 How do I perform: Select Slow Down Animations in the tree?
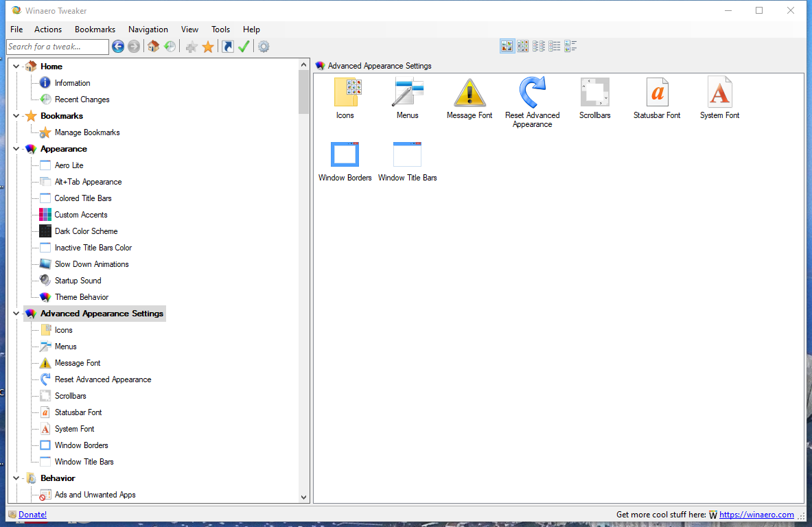92,265
